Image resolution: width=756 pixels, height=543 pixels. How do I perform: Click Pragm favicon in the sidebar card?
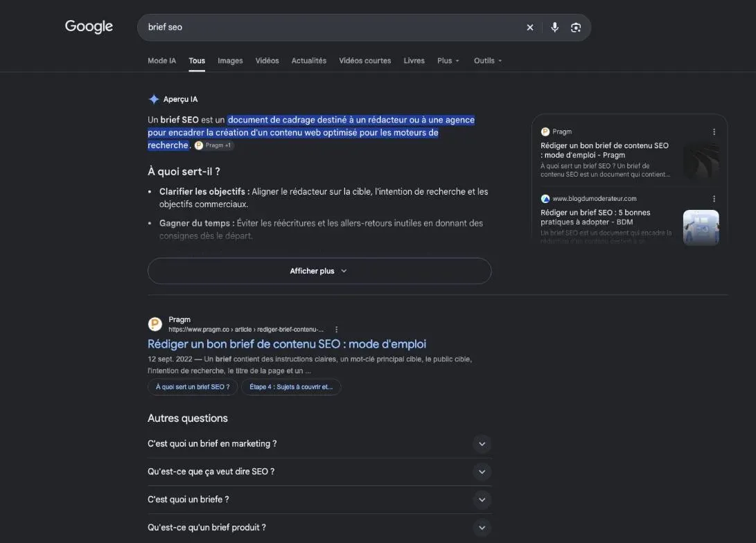[x=545, y=132]
